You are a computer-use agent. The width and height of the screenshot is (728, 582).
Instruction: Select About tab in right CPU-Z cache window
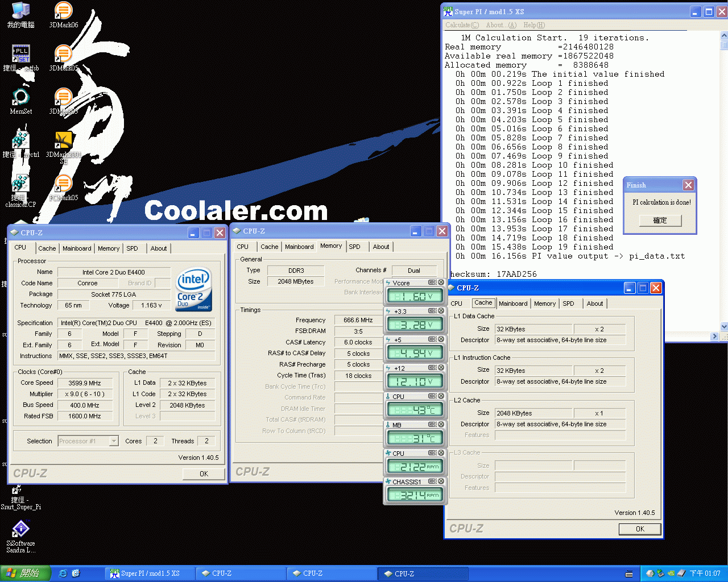coord(595,304)
